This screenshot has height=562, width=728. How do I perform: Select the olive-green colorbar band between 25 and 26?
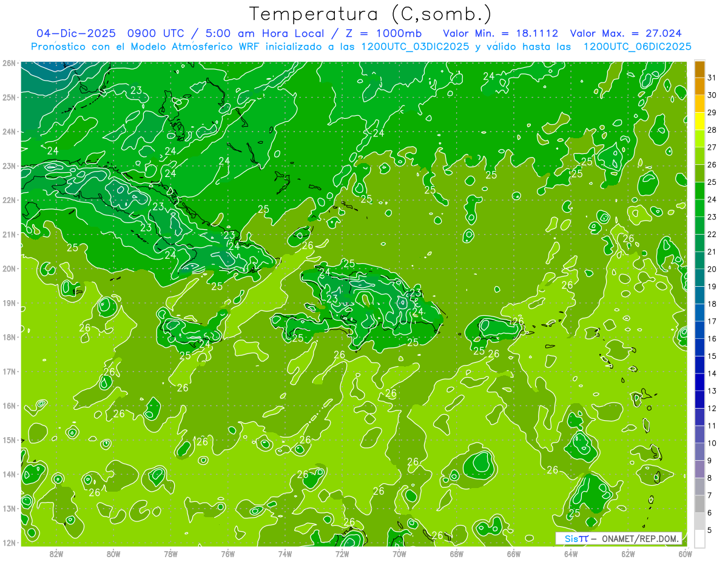[x=699, y=173]
